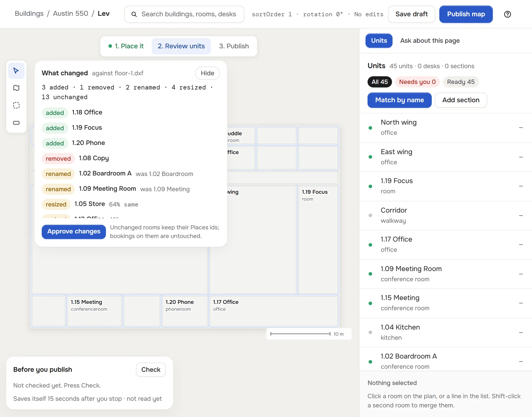Focus the search buildings, rooms, desks field

click(184, 14)
